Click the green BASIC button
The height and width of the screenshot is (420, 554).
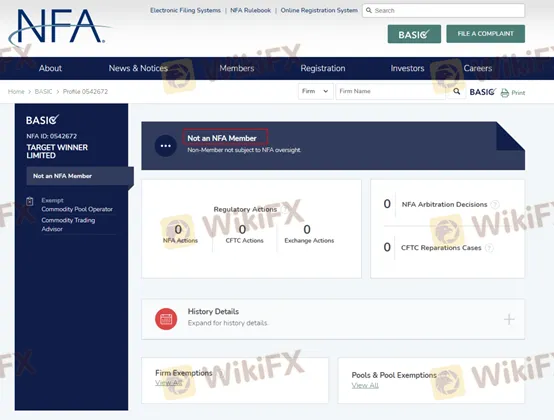pos(414,34)
